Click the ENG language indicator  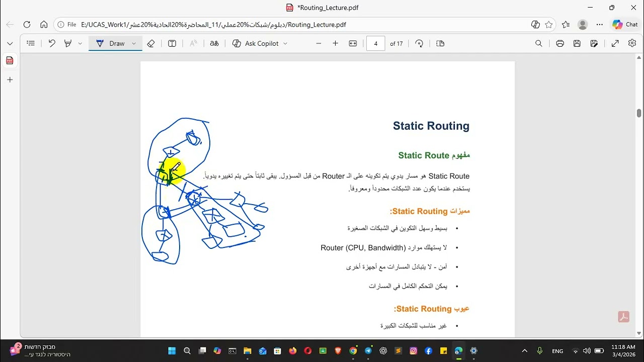557,351
